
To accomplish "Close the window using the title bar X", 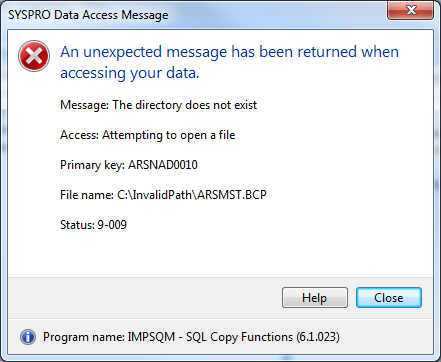I will point(411,10).
